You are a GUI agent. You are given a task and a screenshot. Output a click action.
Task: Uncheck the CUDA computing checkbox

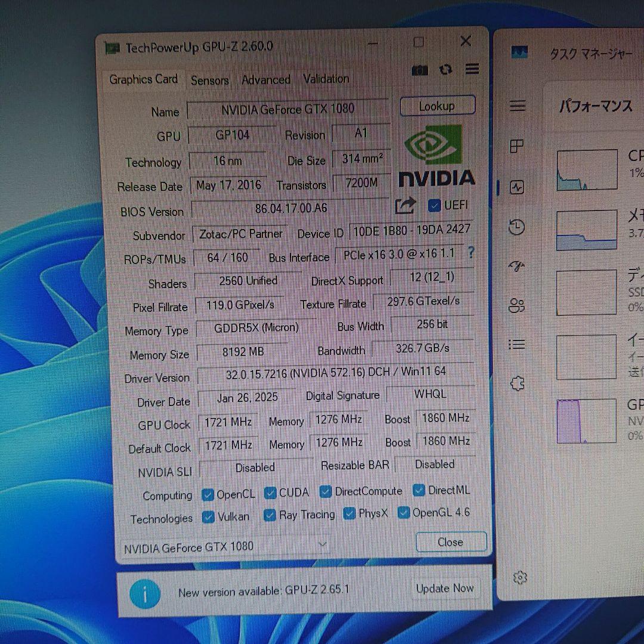pos(270,492)
